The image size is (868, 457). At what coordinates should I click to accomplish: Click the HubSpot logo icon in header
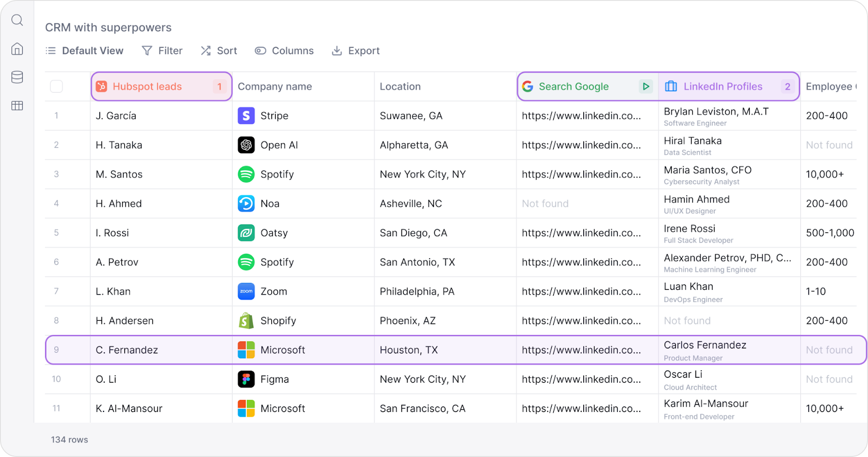point(101,86)
